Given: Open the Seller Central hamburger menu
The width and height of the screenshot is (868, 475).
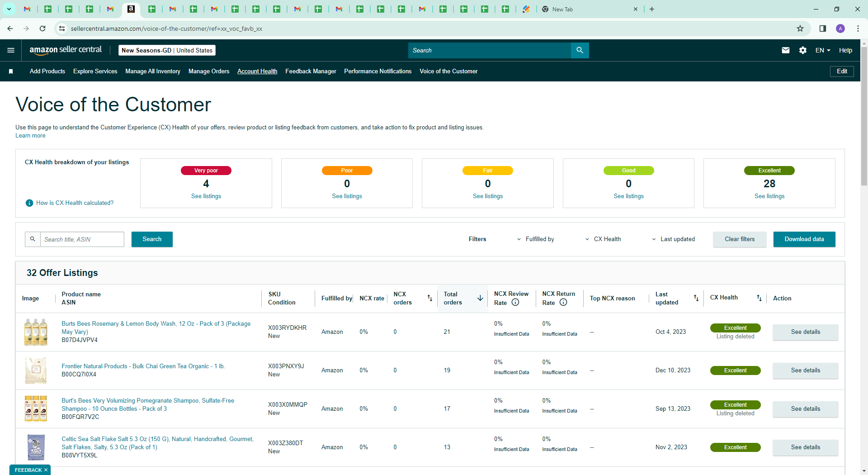Looking at the screenshot, I should 11,50.
